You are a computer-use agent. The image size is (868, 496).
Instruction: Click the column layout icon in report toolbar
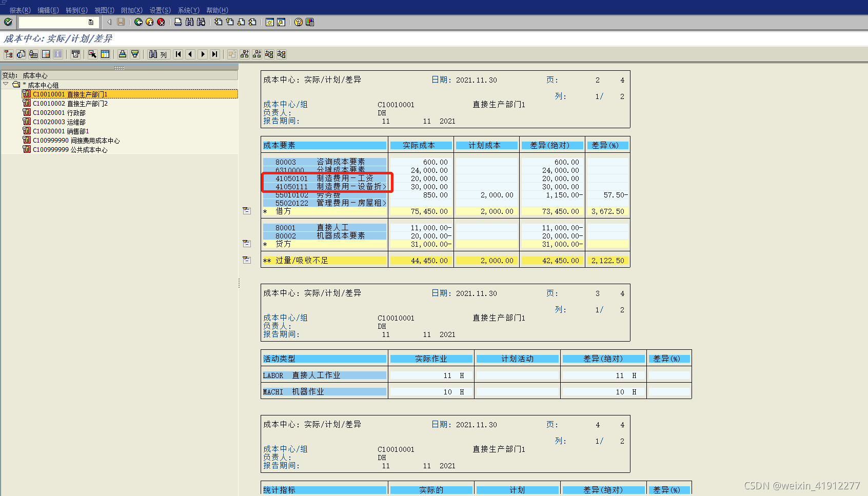[x=105, y=54]
